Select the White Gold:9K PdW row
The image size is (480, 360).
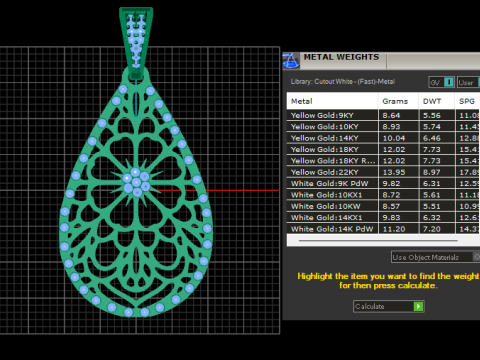(x=383, y=183)
